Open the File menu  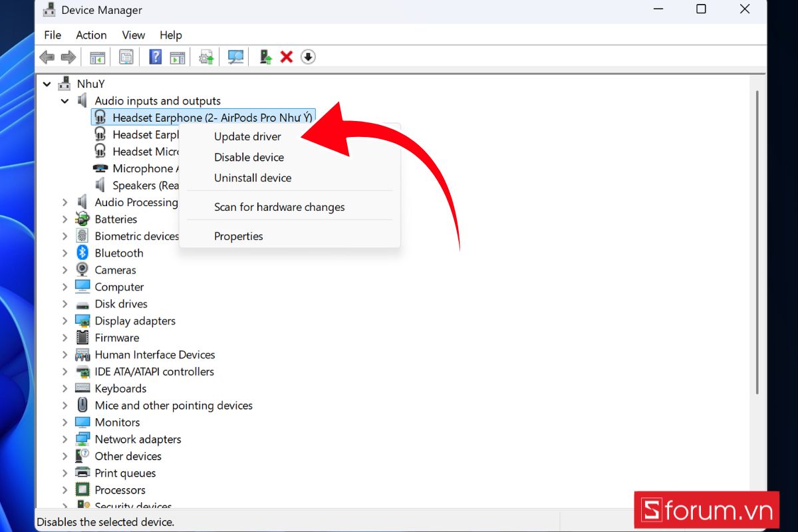(53, 35)
